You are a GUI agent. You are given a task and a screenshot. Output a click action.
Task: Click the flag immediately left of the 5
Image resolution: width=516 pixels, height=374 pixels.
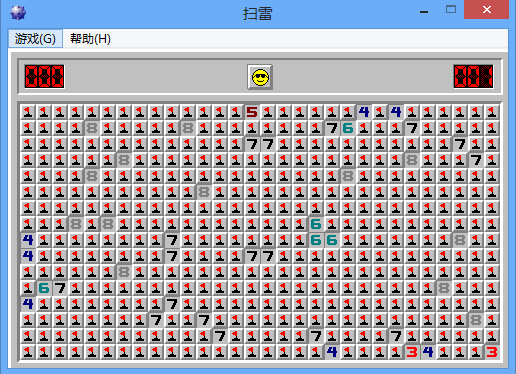236,112
